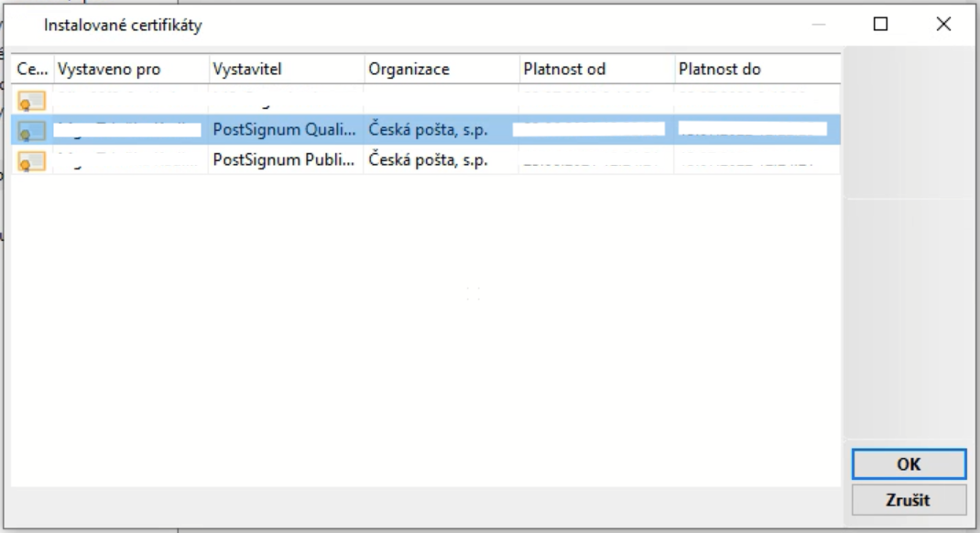Click the truncated Ce... column header
The height and width of the screenshot is (533, 980).
[31, 70]
